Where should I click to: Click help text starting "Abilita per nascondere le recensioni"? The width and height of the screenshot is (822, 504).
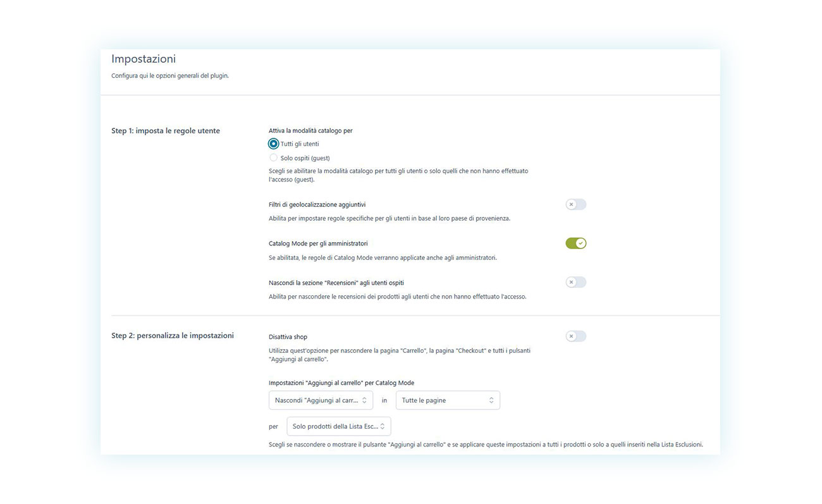(398, 296)
